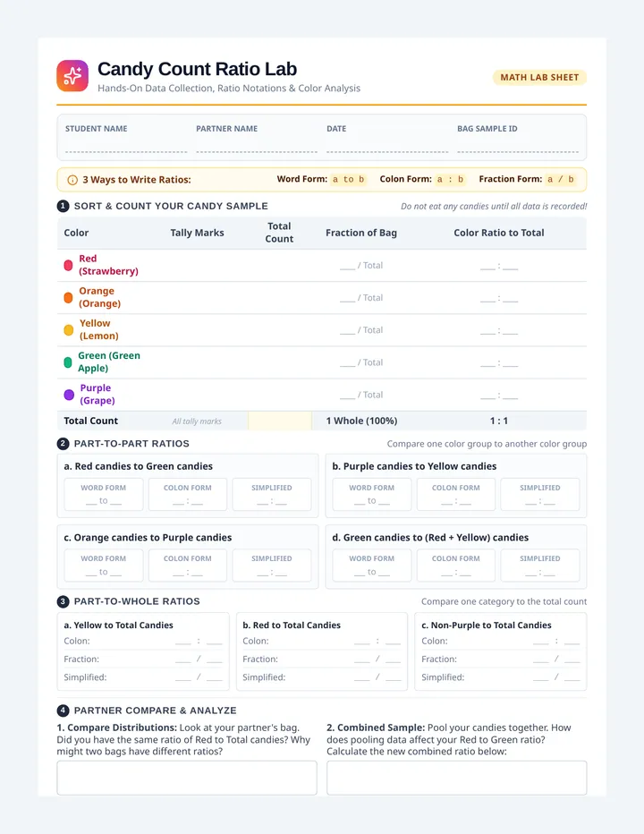Click Non-Purple to Total Candies heading

[487, 625]
